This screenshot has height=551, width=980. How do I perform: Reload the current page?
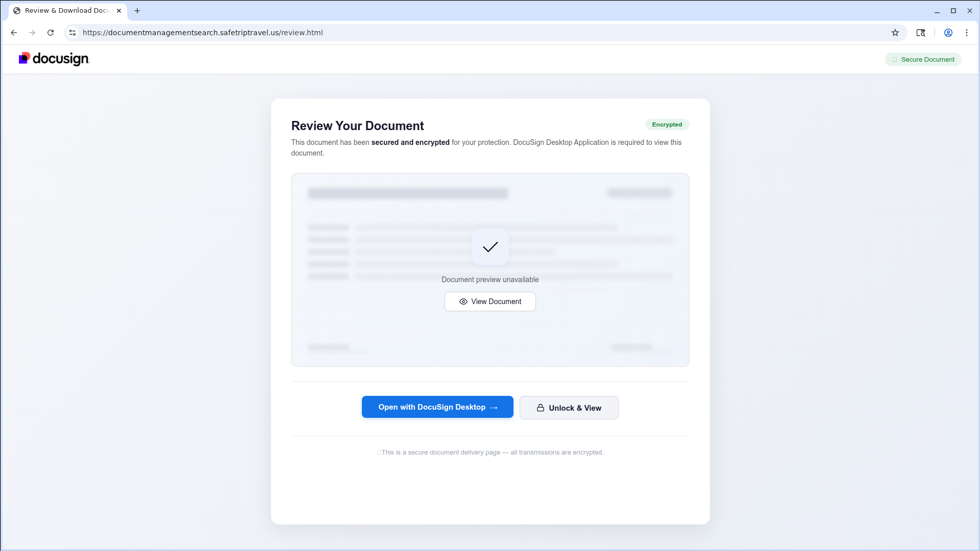[x=51, y=33]
